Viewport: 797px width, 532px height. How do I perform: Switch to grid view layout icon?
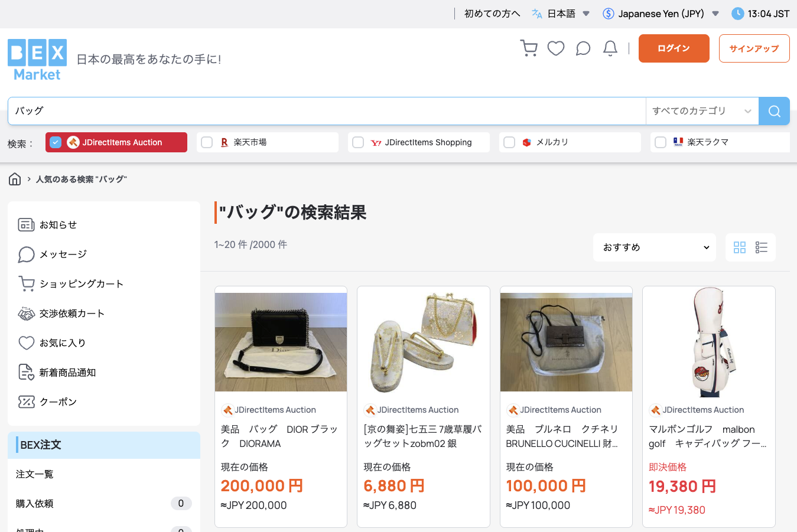[740, 247]
